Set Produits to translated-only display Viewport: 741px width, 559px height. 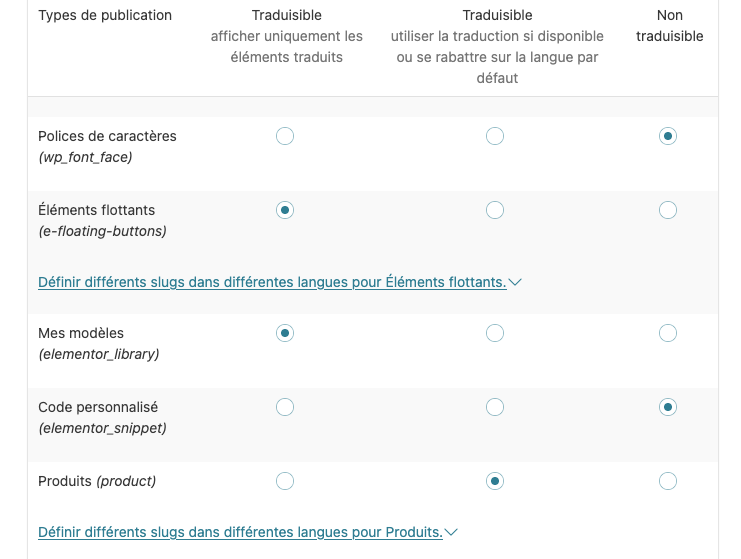click(x=285, y=481)
